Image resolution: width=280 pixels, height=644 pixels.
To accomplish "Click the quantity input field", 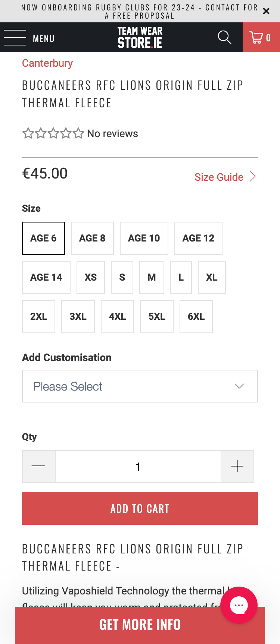I will (x=138, y=467).
